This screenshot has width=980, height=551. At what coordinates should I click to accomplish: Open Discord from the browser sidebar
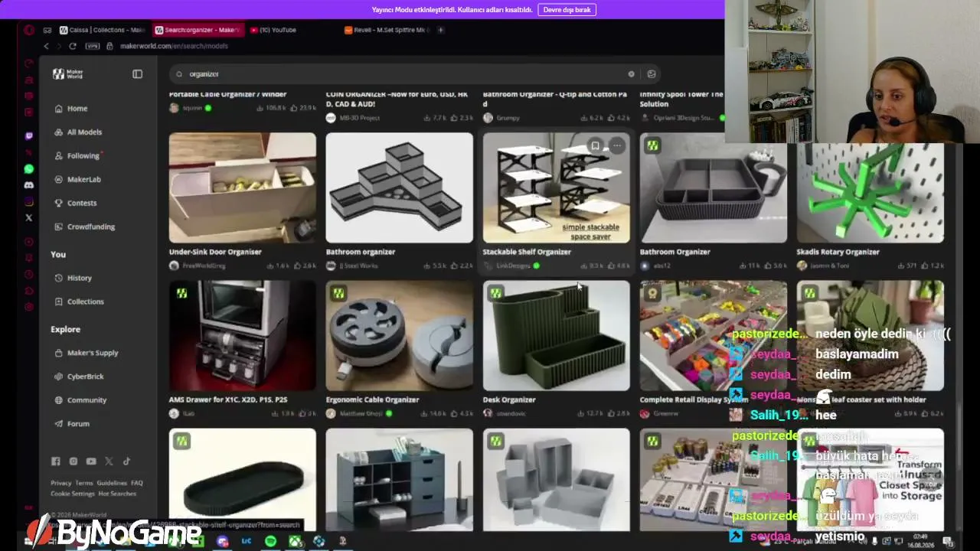click(29, 185)
